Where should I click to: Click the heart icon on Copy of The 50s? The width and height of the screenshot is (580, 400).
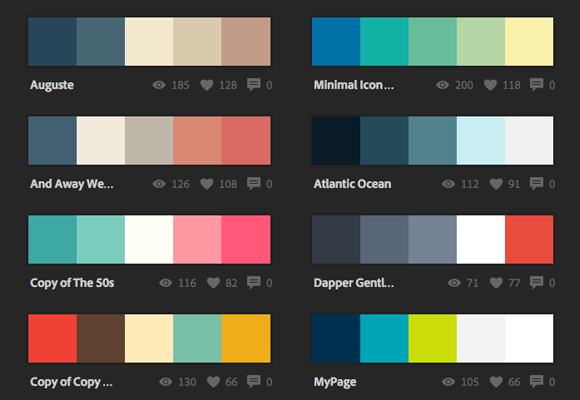tap(213, 283)
